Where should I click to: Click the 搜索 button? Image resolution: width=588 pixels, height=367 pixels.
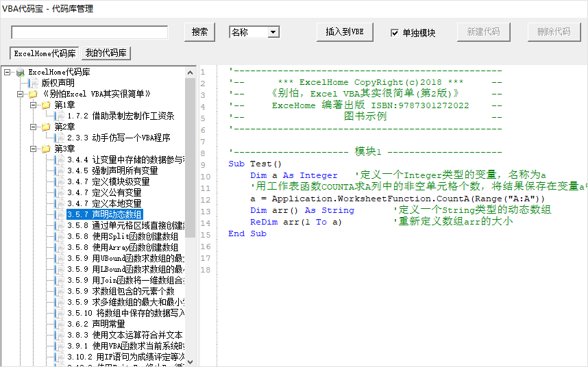(x=199, y=32)
